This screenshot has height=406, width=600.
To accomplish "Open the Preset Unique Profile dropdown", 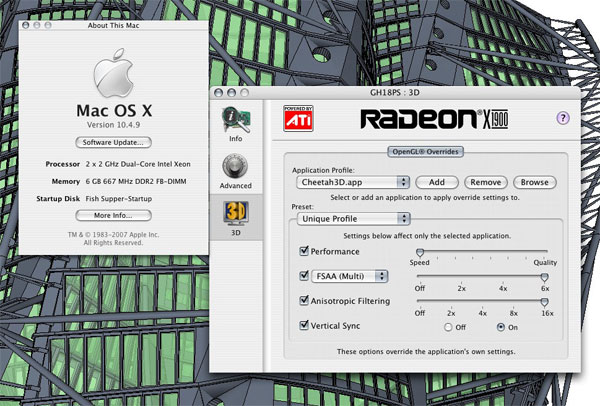I will click(x=353, y=219).
